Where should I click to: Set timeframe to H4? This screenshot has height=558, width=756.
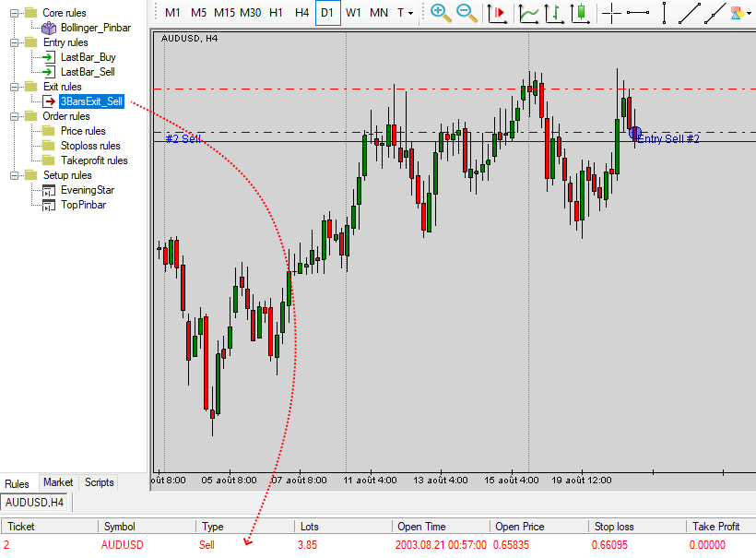coord(301,13)
